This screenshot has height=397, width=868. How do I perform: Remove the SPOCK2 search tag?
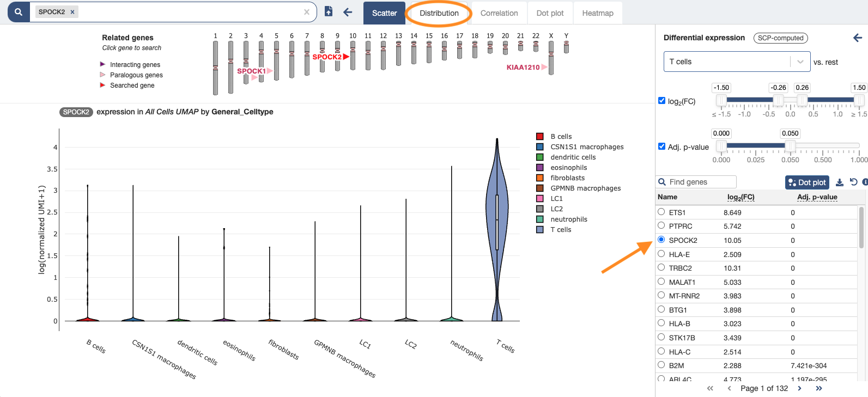coord(72,12)
